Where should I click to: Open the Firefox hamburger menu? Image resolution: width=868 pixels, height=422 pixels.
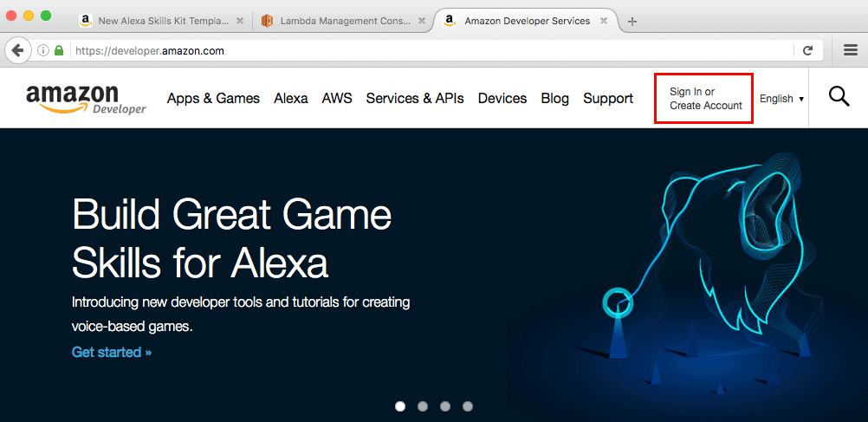850,50
